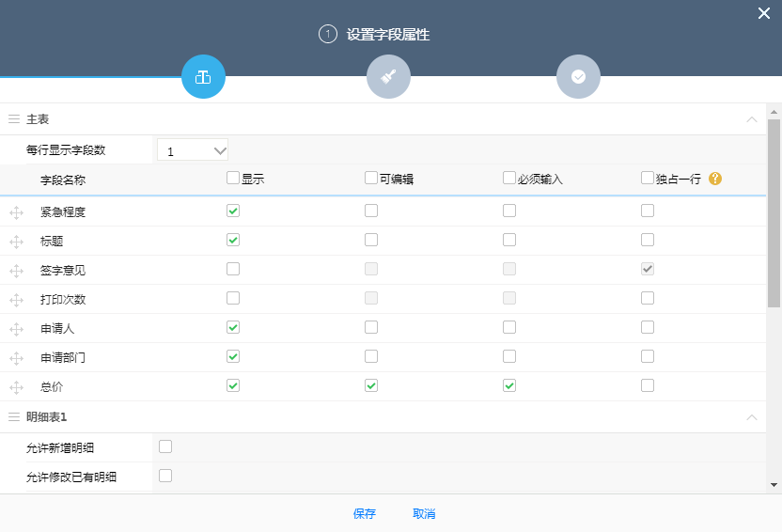This screenshot has height=532, width=782.
Task: Toggle the 独占一行 select-all header checkbox
Action: tap(648, 178)
